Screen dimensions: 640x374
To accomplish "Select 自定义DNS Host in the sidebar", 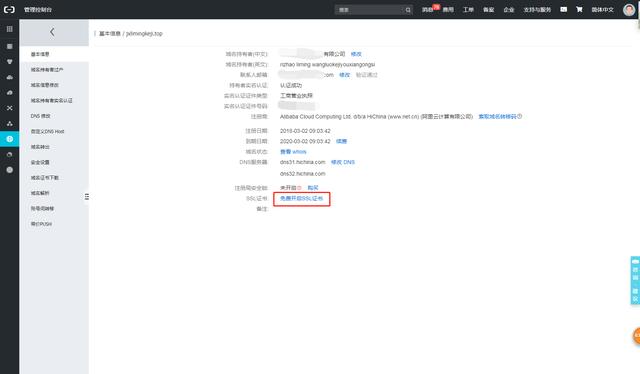I will pyautogui.click(x=47, y=131).
